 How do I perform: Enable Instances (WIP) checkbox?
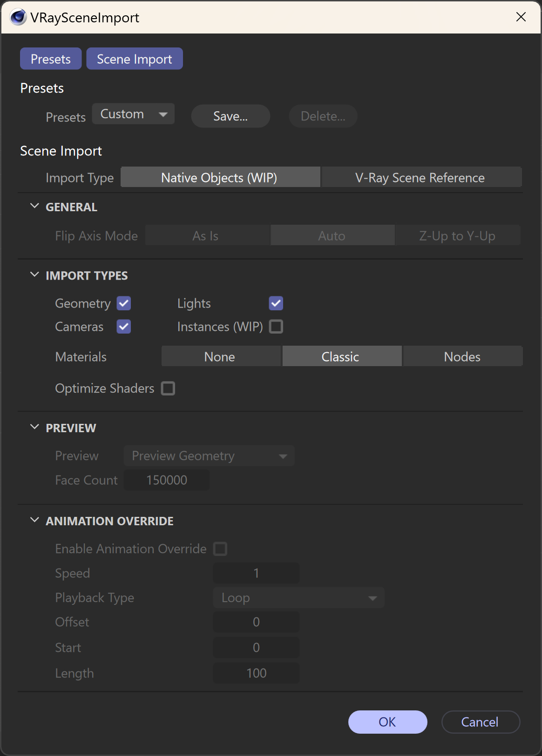pos(276,327)
